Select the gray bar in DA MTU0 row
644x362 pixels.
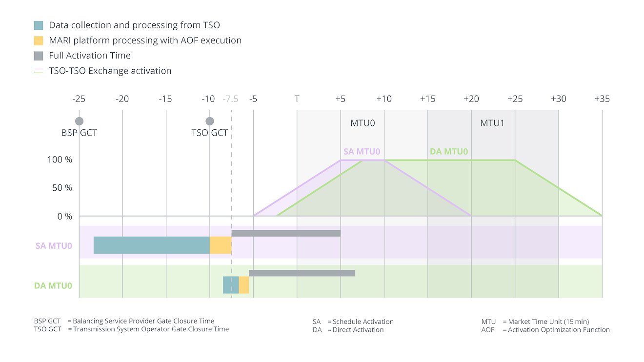[302, 273]
